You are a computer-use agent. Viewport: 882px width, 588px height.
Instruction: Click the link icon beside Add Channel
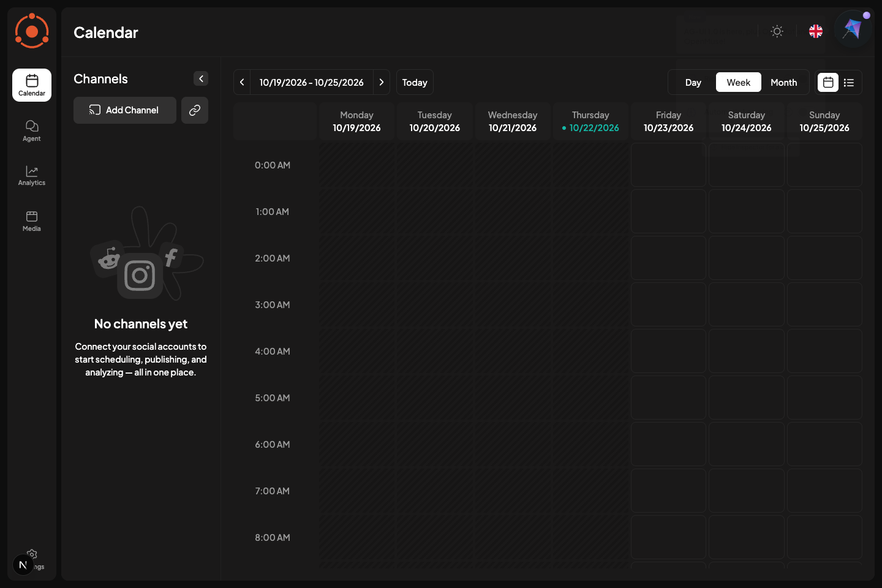click(195, 110)
